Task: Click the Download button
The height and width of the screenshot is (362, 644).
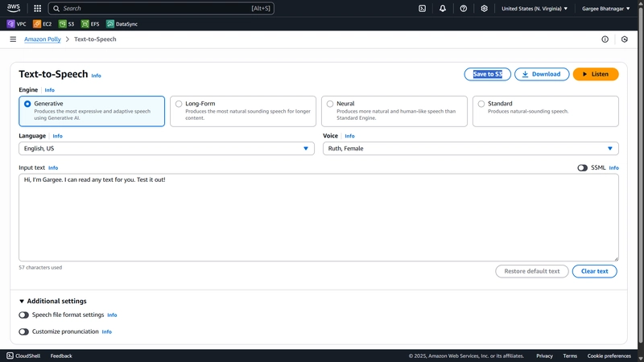Action: 542,74
